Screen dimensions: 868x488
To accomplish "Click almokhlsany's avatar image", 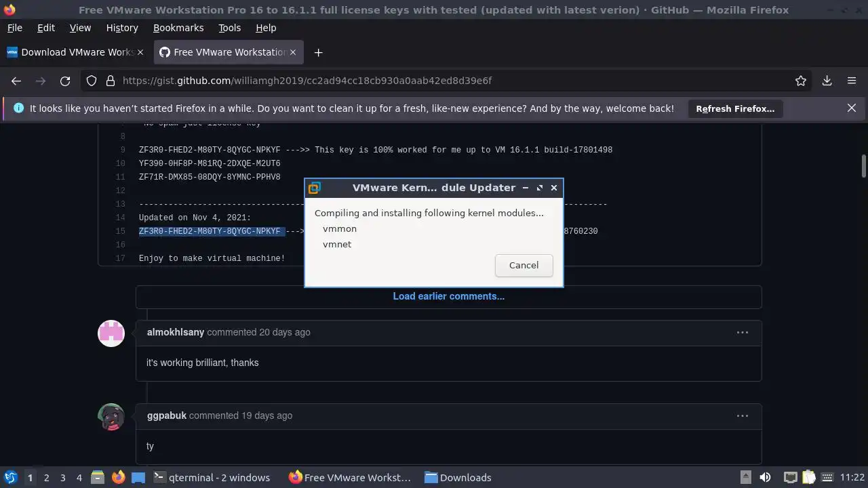I will pos(111,333).
